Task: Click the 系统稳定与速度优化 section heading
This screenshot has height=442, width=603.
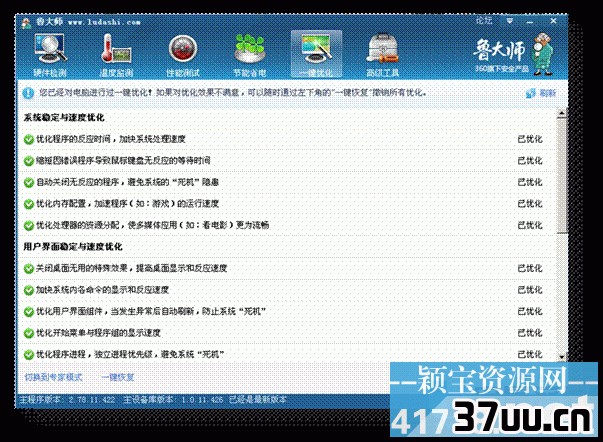Action: (64, 118)
